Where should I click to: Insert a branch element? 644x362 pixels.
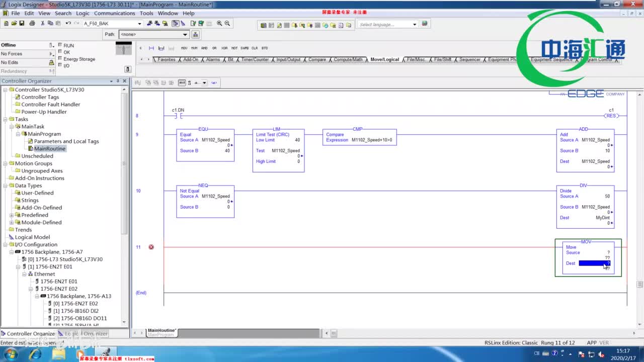161,48
